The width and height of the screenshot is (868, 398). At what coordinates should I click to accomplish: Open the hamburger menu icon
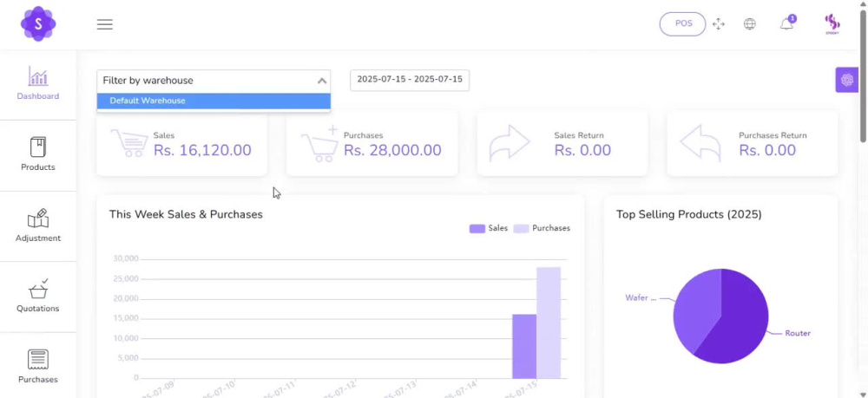[105, 24]
